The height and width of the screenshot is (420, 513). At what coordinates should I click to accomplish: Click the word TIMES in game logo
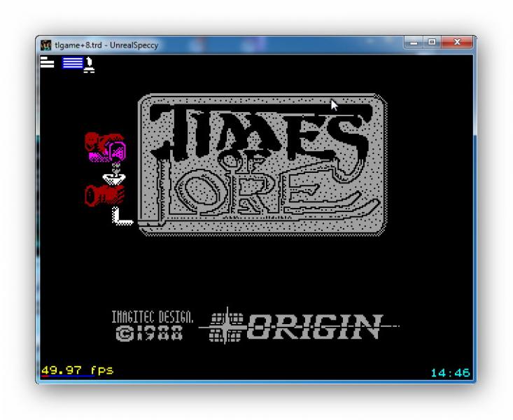[x=262, y=132]
